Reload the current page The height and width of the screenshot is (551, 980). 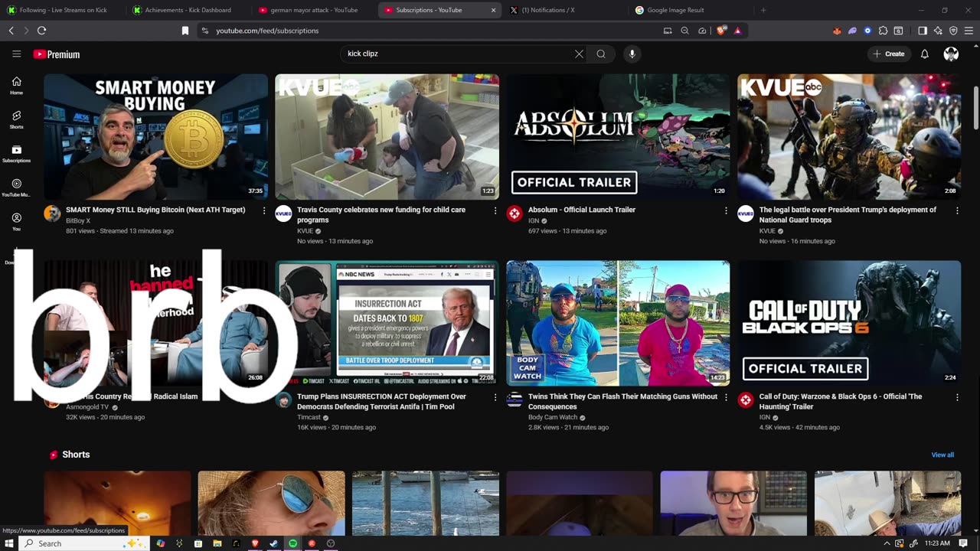tap(41, 31)
